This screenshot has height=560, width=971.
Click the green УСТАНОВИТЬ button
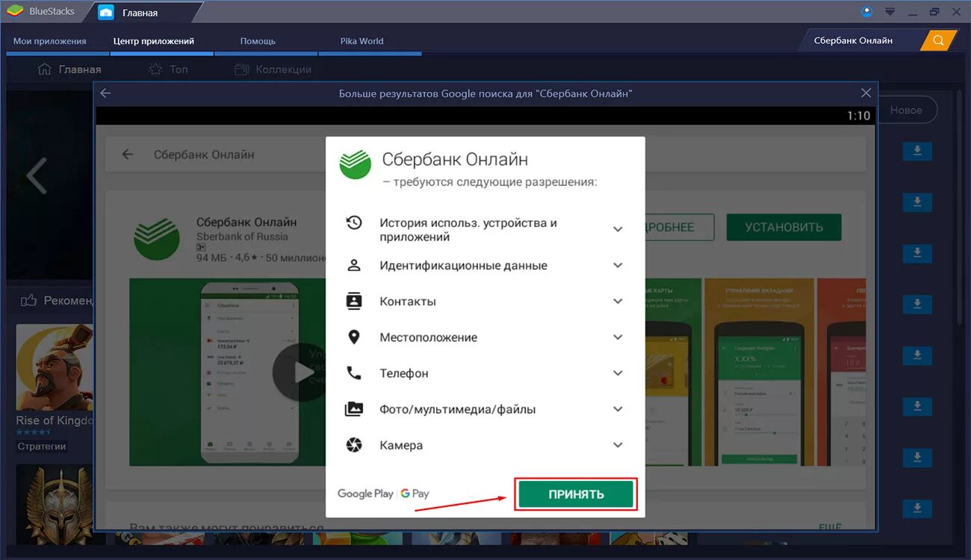coord(784,227)
